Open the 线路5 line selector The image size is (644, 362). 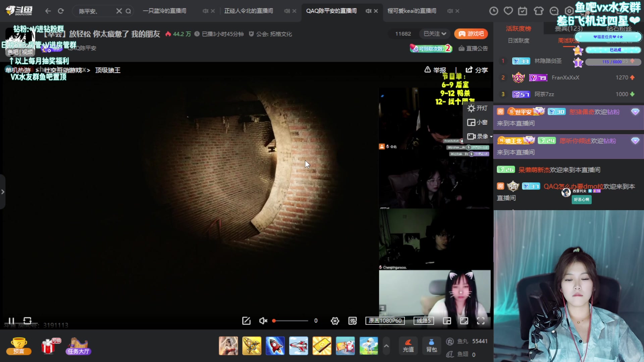(423, 321)
